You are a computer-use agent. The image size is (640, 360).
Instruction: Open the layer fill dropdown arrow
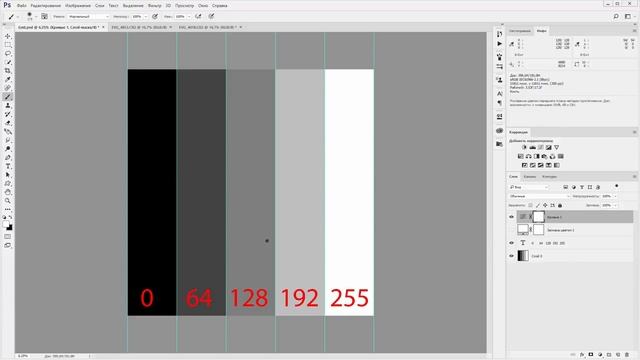(616, 205)
